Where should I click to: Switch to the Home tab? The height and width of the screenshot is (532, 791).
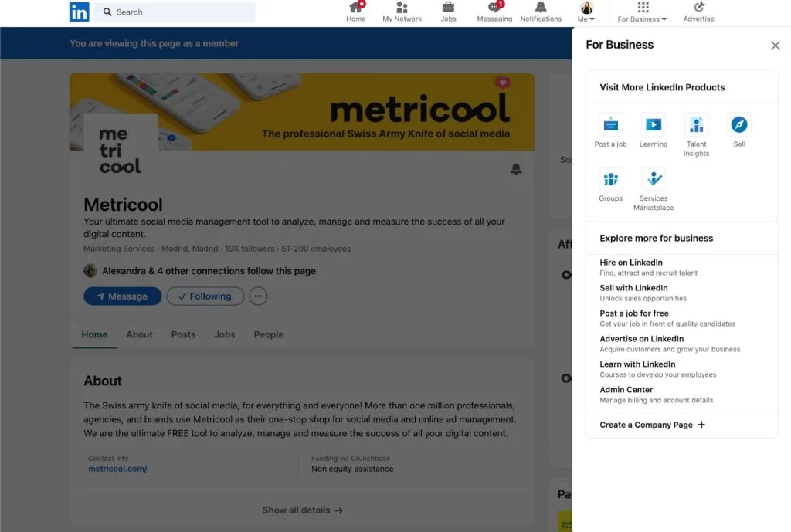click(94, 334)
